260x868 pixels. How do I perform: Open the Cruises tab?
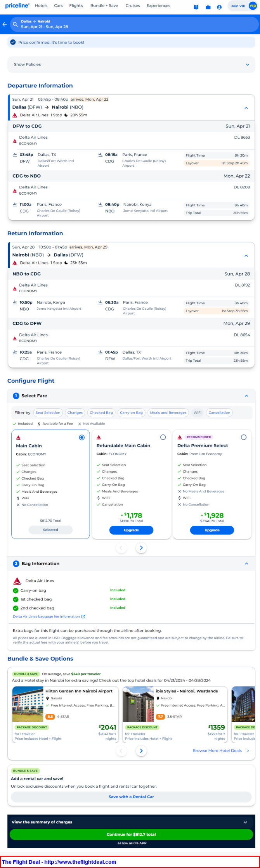pyautogui.click(x=133, y=5)
